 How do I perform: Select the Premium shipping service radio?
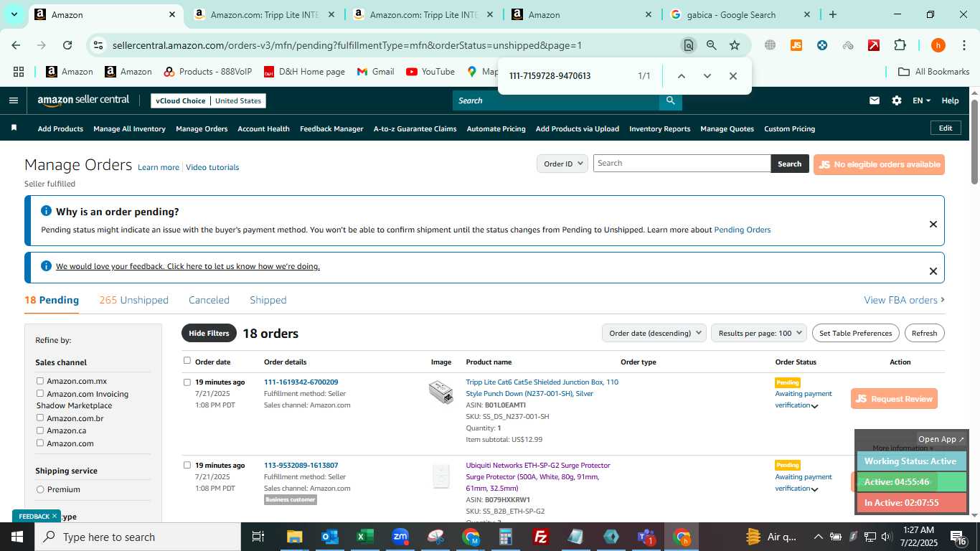40,489
